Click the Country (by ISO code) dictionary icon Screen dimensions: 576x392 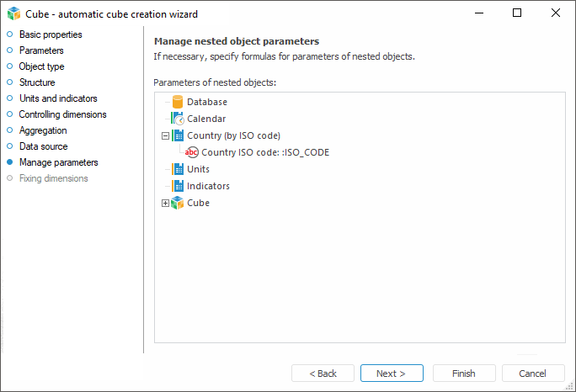[177, 135]
